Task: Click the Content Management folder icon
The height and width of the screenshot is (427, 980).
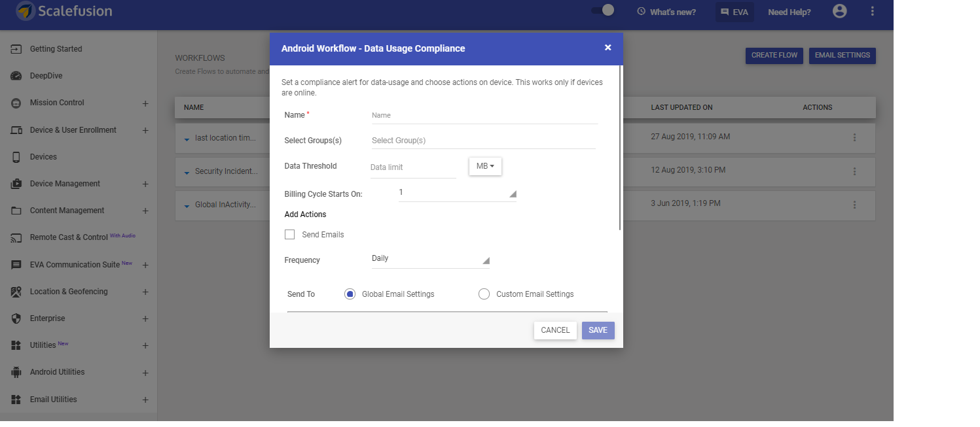Action: (x=16, y=211)
